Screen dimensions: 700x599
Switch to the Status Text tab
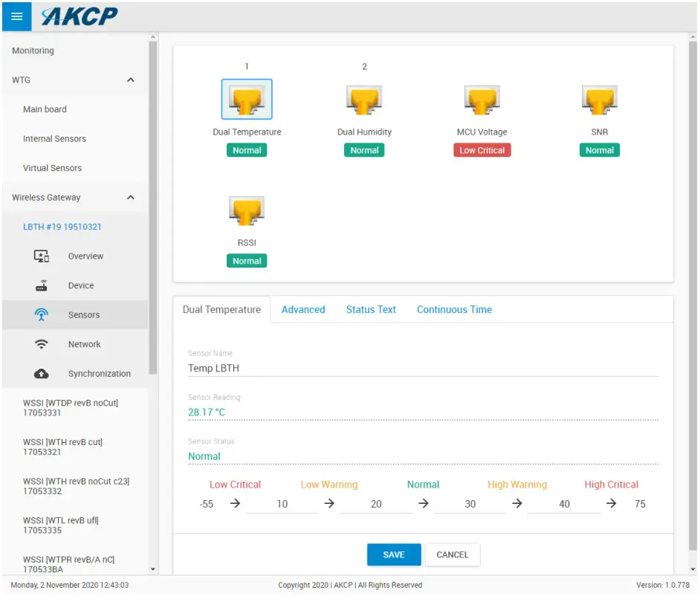point(371,309)
